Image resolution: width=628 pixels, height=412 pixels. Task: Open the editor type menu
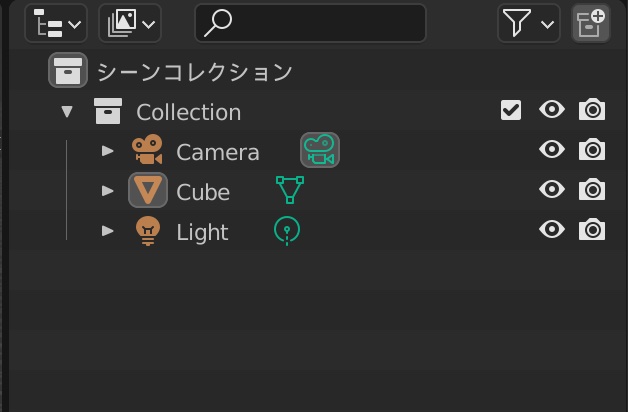click(56, 23)
